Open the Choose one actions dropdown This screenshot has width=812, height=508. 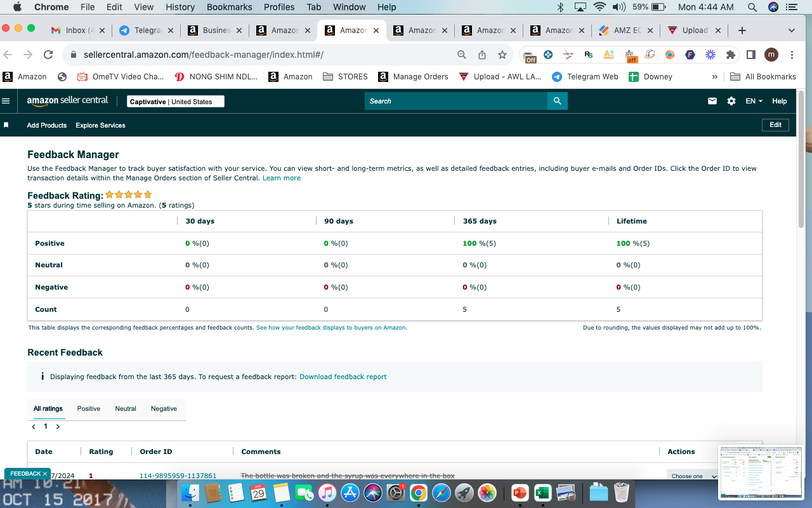point(692,476)
